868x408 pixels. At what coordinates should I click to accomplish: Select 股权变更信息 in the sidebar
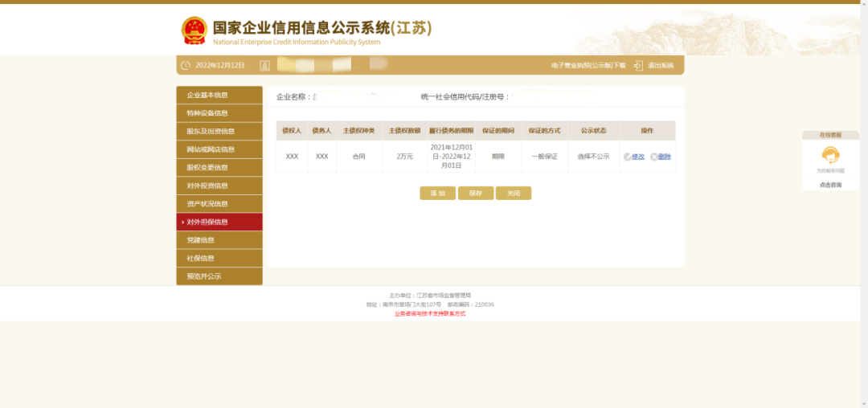pyautogui.click(x=219, y=168)
